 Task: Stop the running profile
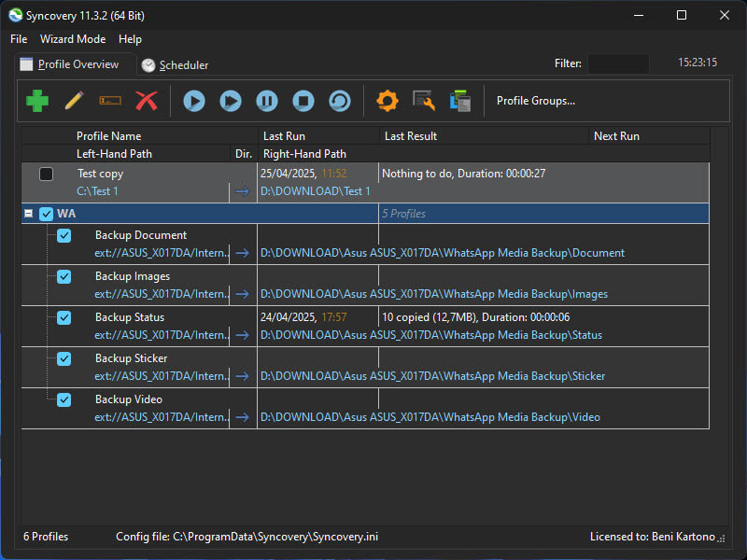[x=303, y=101]
